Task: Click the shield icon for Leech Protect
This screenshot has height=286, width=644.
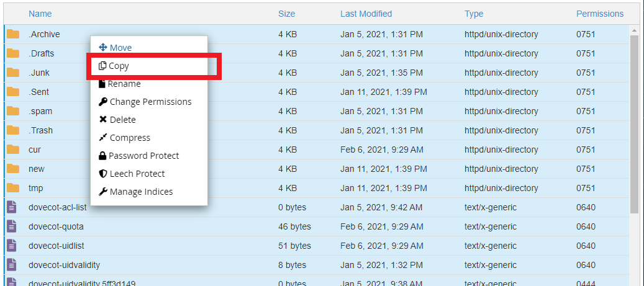Action: click(x=103, y=174)
